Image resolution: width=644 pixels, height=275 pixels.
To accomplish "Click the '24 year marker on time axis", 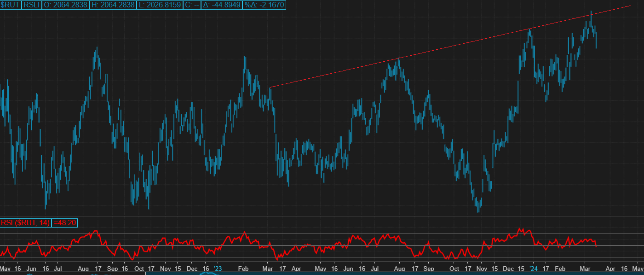I will [x=533, y=268].
